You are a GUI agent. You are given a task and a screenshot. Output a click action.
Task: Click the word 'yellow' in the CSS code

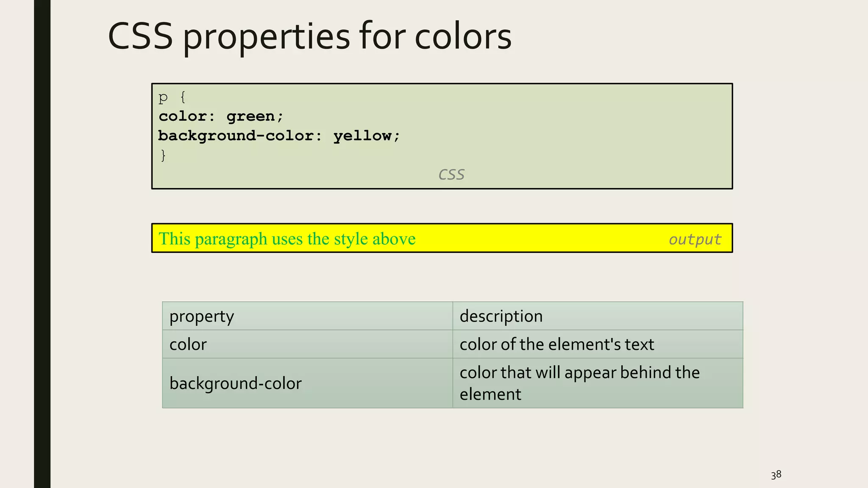click(362, 136)
